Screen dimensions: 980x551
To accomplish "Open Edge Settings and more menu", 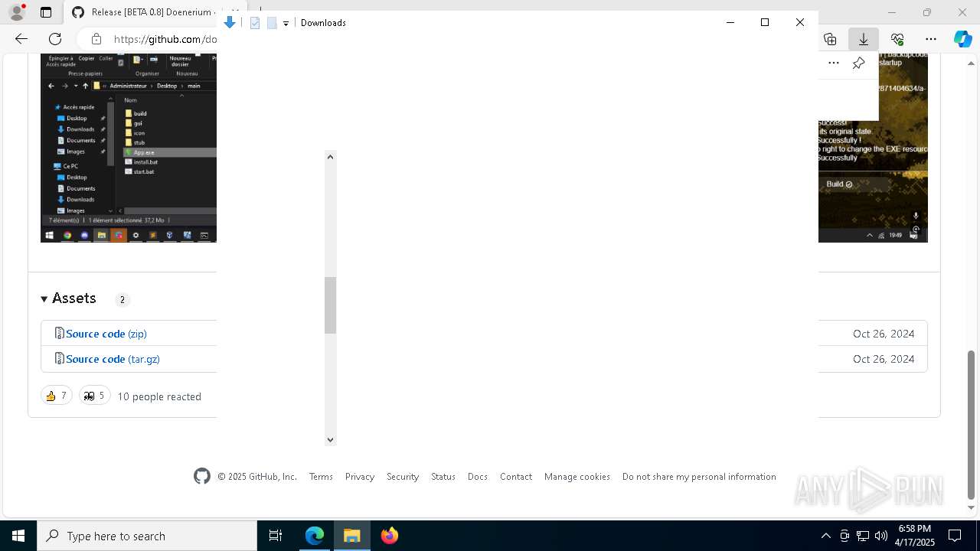I will coord(931,39).
